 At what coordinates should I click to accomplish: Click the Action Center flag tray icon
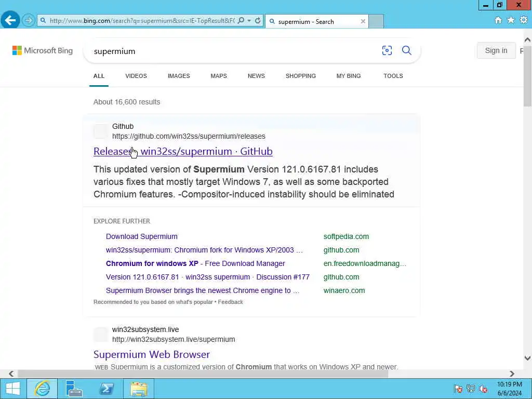tap(458, 389)
